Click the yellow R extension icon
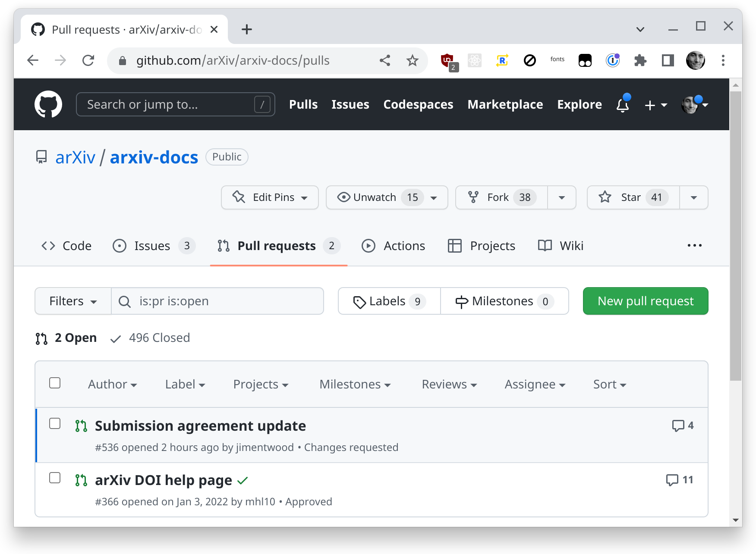This screenshot has height=554, width=756. (x=502, y=60)
